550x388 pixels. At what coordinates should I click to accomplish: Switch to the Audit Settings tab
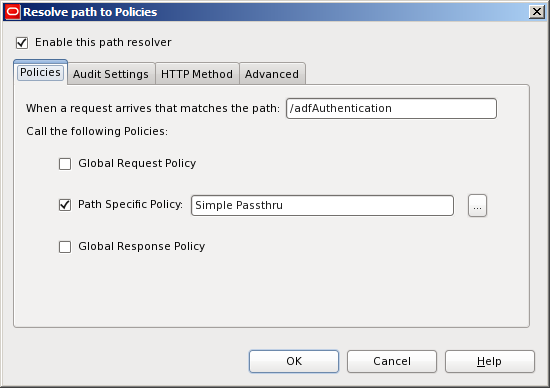pyautogui.click(x=111, y=74)
